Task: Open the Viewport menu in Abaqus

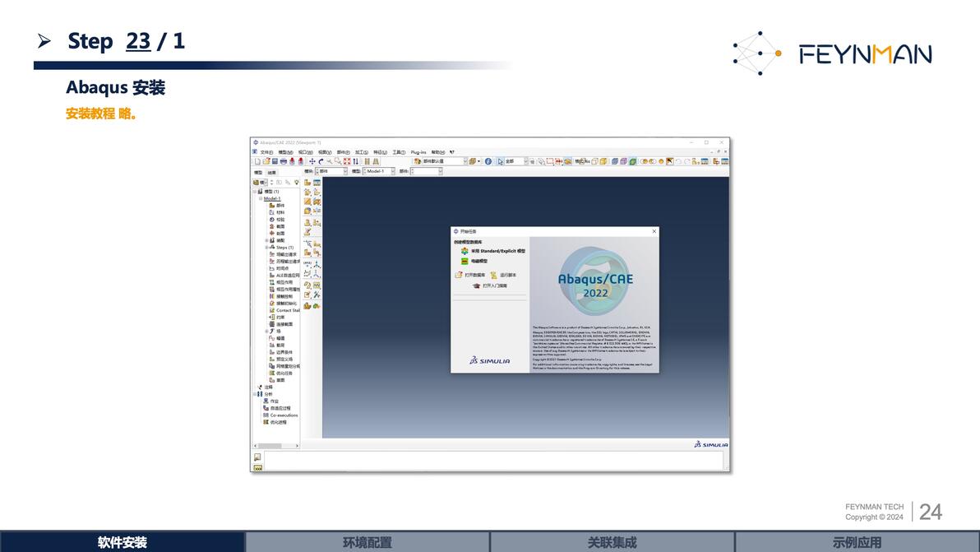Action: click(306, 152)
